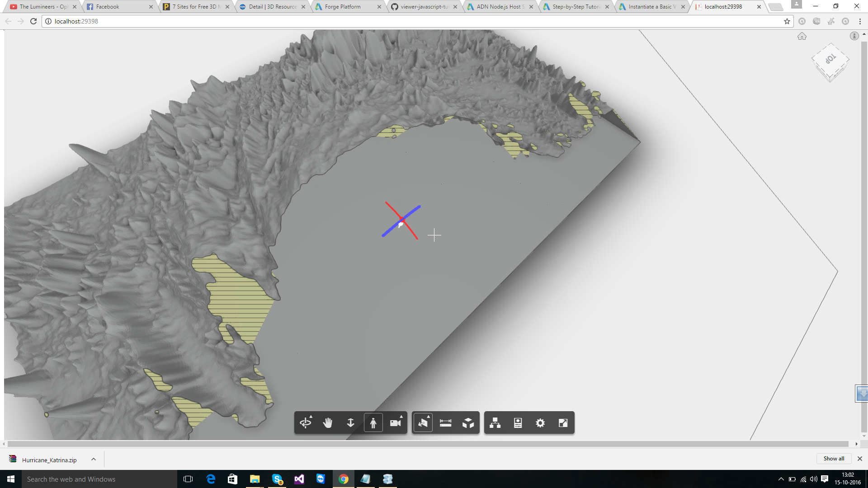This screenshot has width=868, height=488.
Task: Select the Zoom dolly arrows tool
Action: click(x=350, y=423)
